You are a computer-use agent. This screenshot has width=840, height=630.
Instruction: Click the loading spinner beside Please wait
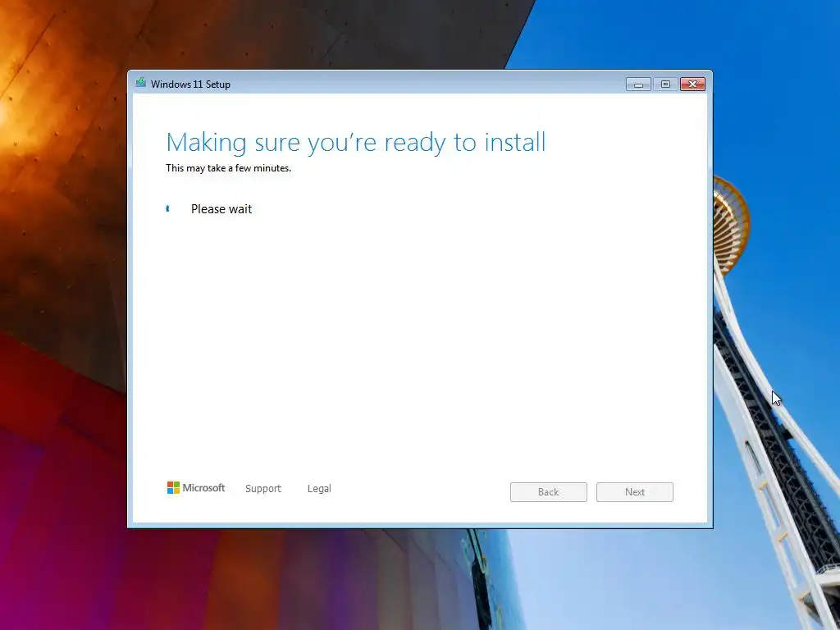point(167,208)
